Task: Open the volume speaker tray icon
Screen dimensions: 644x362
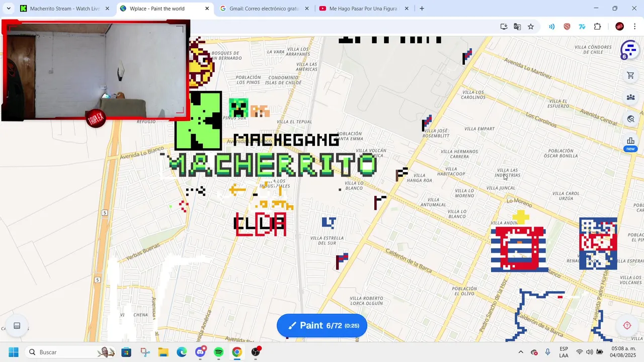Action: click(x=589, y=352)
